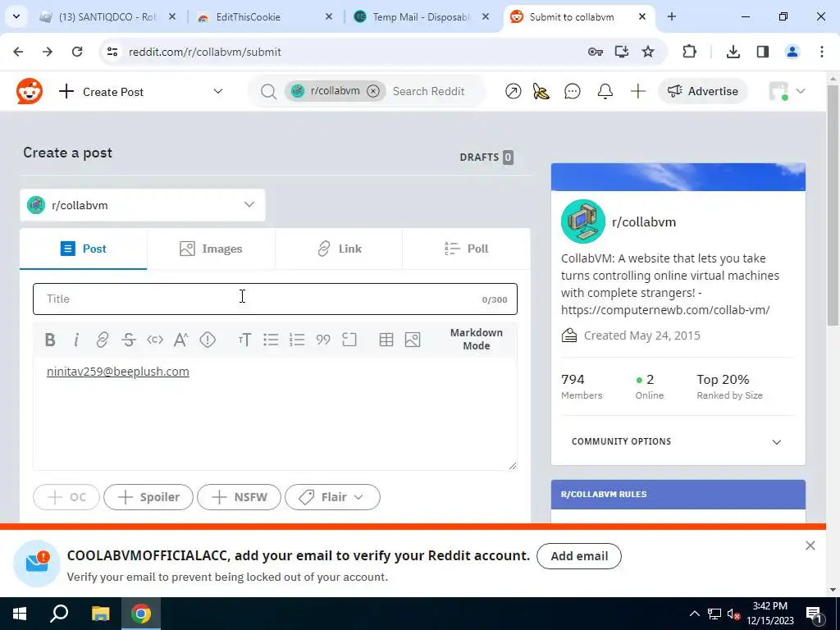This screenshot has height=630, width=840.
Task: Insert a bulleted list
Action: (x=271, y=340)
